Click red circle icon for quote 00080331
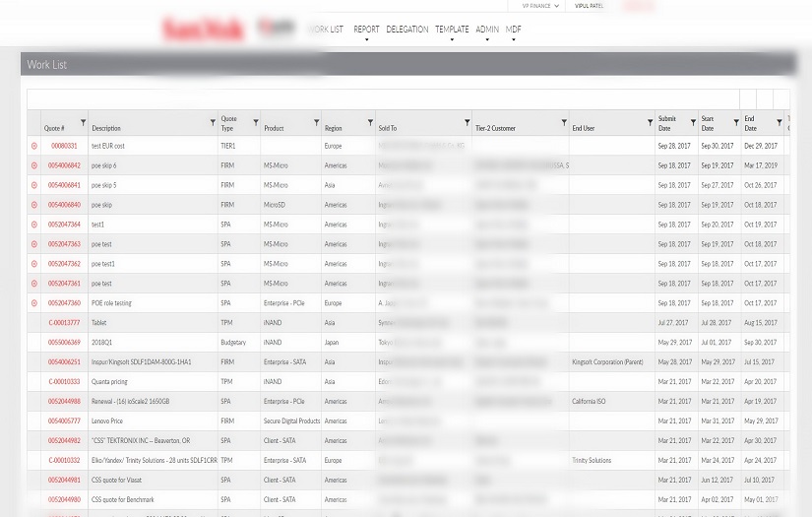This screenshot has height=517, width=812. tap(34, 146)
